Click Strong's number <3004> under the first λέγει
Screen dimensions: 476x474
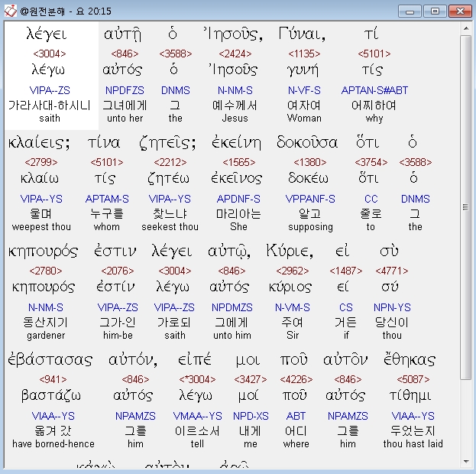(50, 54)
